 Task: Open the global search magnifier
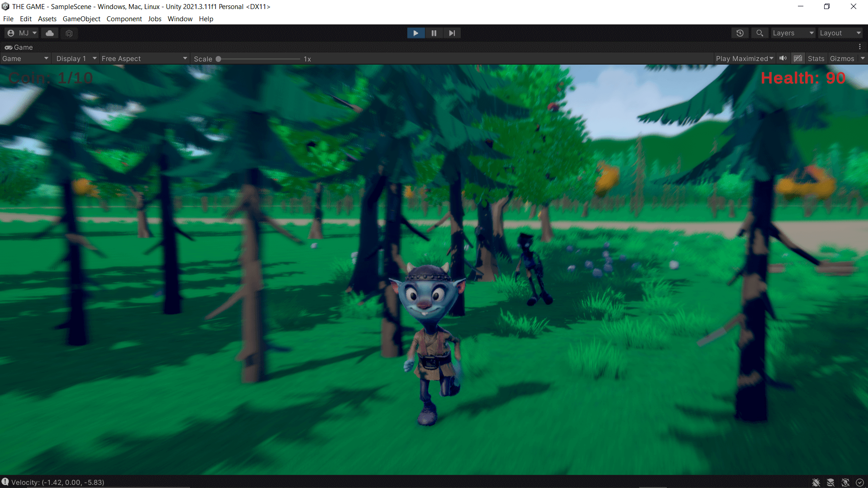tap(759, 33)
